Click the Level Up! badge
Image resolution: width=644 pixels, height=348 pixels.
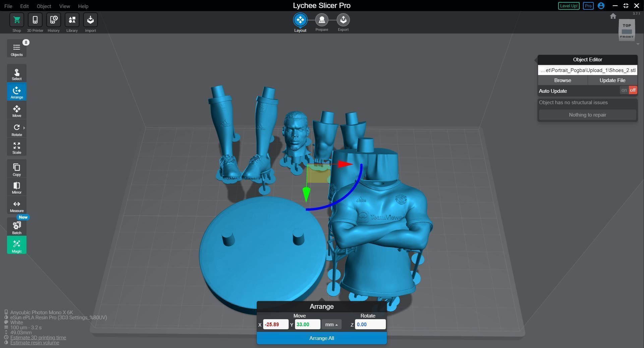tap(569, 6)
